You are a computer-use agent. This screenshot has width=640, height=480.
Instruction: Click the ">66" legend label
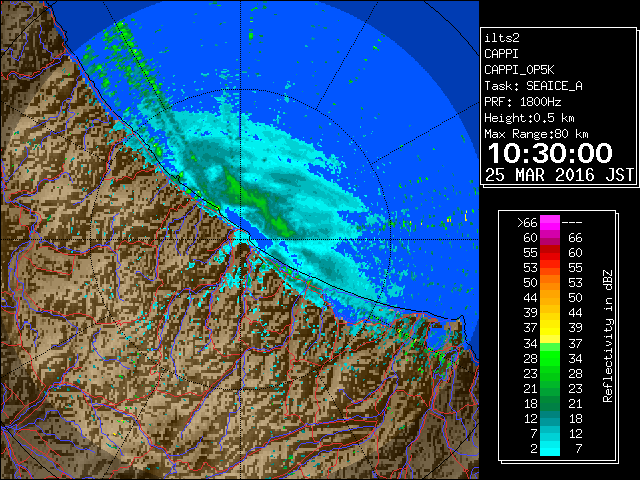click(527, 223)
